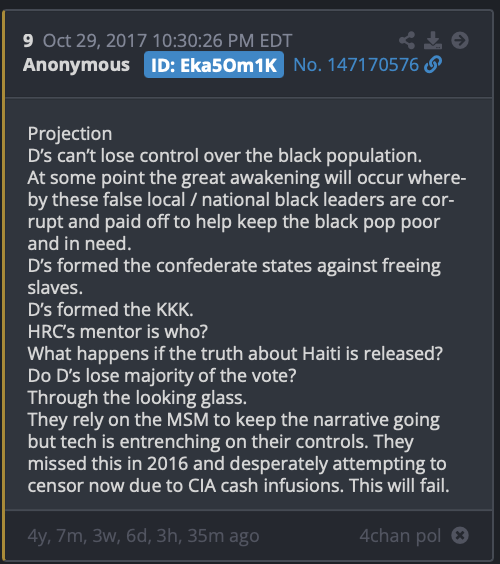Click the word Projection in post body
Image resolution: width=500 pixels, height=564 pixels.
[x=70, y=134]
